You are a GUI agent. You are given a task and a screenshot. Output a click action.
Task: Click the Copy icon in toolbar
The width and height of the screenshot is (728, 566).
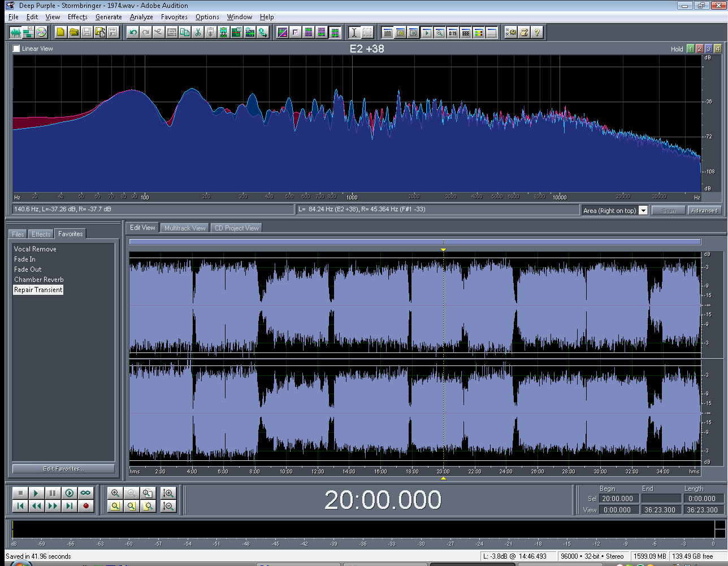tap(185, 32)
